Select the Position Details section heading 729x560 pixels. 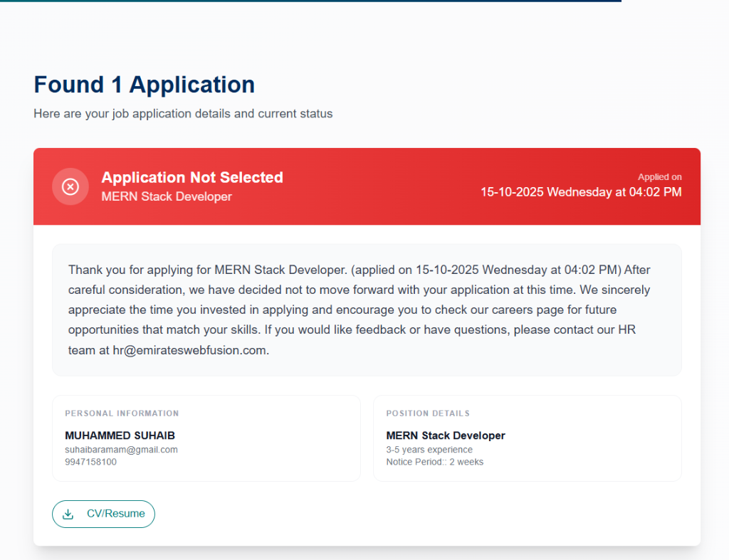(x=428, y=413)
